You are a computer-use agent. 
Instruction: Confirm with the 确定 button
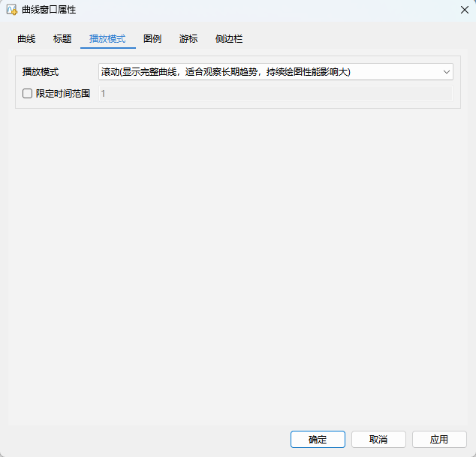point(318,439)
